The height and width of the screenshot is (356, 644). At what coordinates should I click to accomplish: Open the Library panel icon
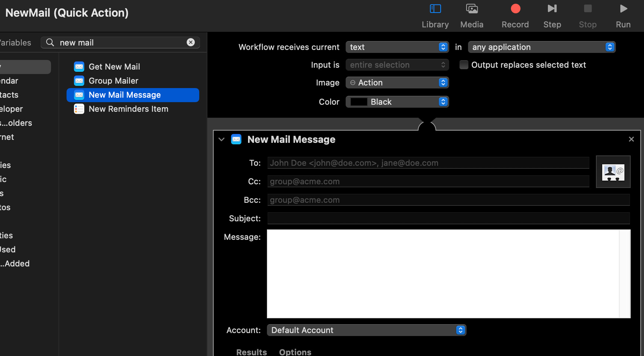pos(435,9)
